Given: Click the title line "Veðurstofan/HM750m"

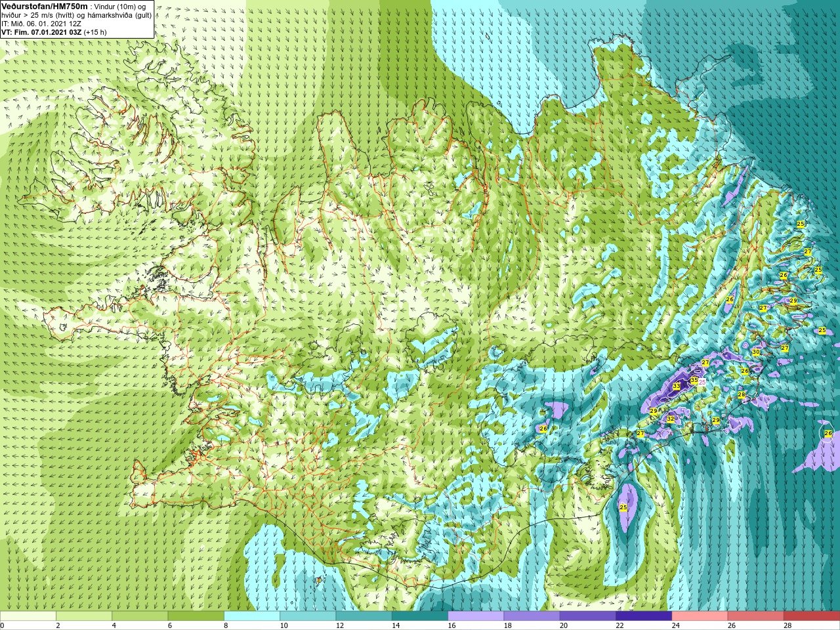Looking at the screenshot, I should pos(45,6).
